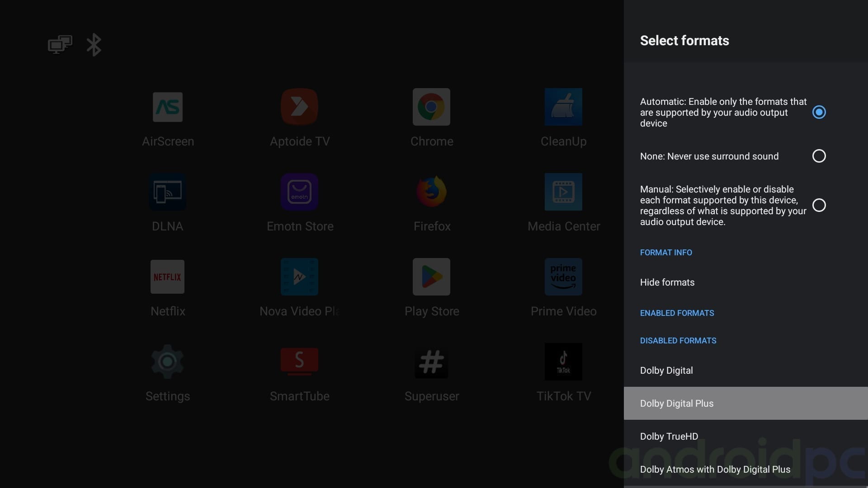Select Dolby Atmos with Dolby Digital Plus

(715, 469)
